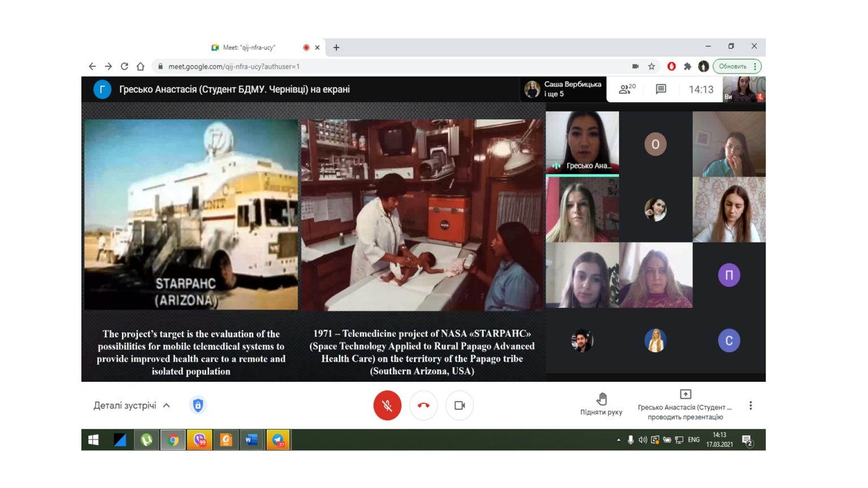Open network status tray icon
Viewport: 868px width, 488px height.
click(679, 440)
